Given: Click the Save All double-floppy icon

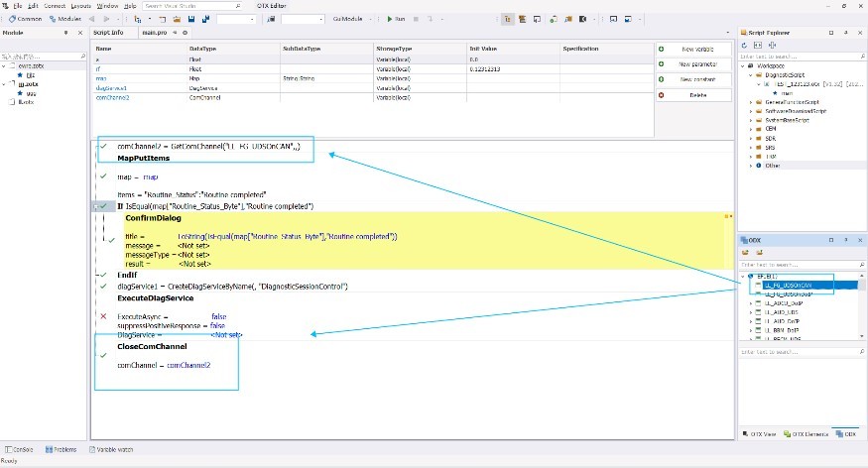Looking at the screenshot, I should [205, 19].
